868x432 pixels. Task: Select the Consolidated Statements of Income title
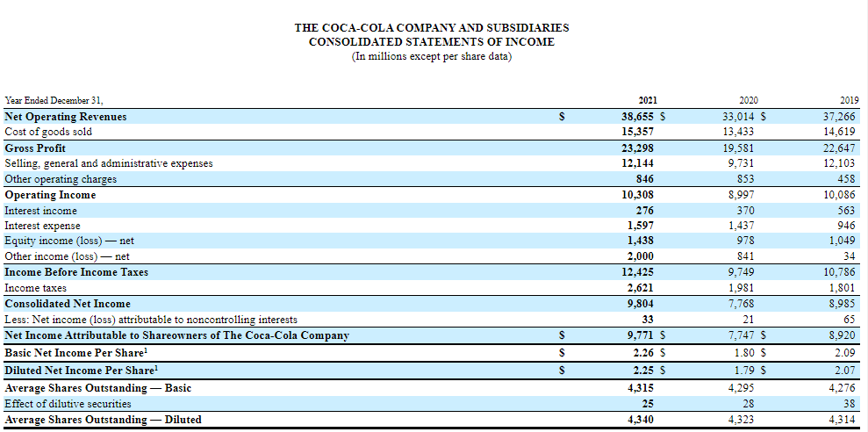(x=431, y=42)
